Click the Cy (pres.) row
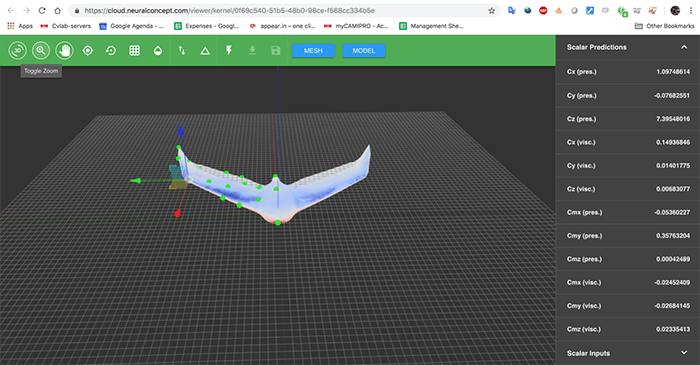 pyautogui.click(x=628, y=95)
